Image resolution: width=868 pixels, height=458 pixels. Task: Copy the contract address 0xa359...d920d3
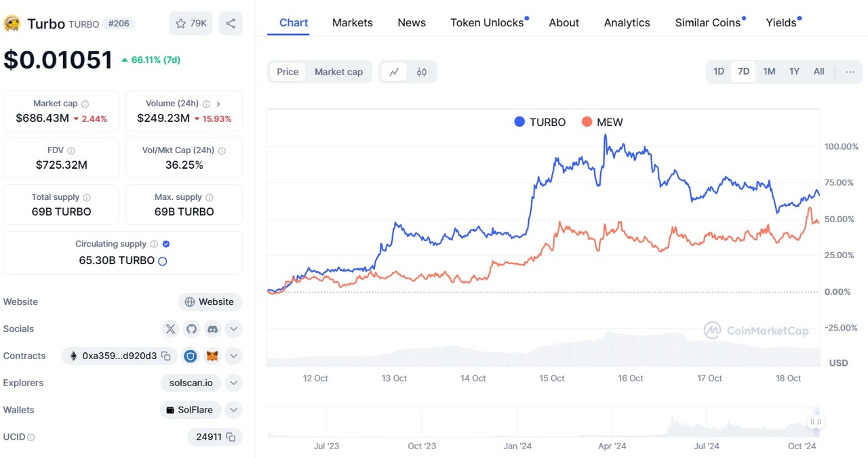pyautogui.click(x=165, y=356)
